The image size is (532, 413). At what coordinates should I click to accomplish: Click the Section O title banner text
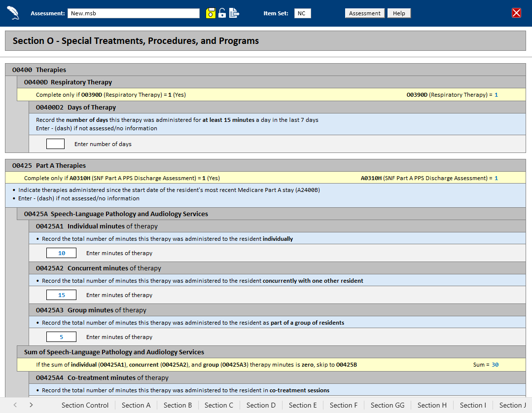pos(136,41)
